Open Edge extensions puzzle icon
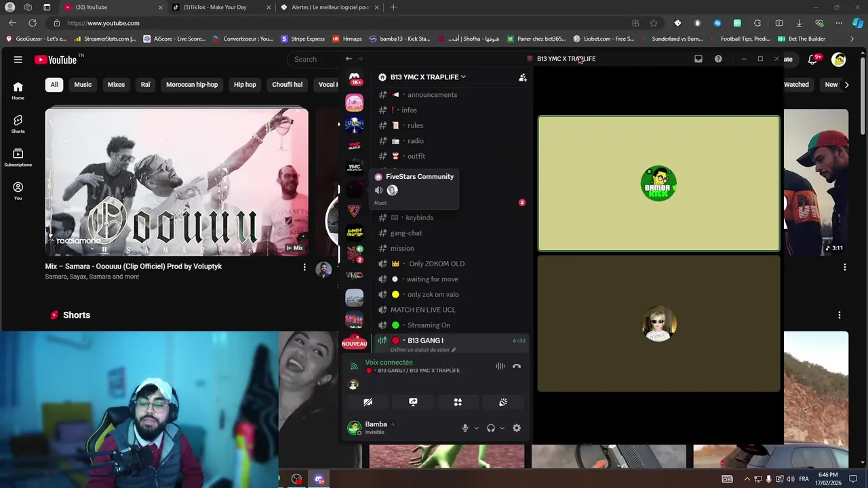Viewport: 868px width, 488px height. 757,23
